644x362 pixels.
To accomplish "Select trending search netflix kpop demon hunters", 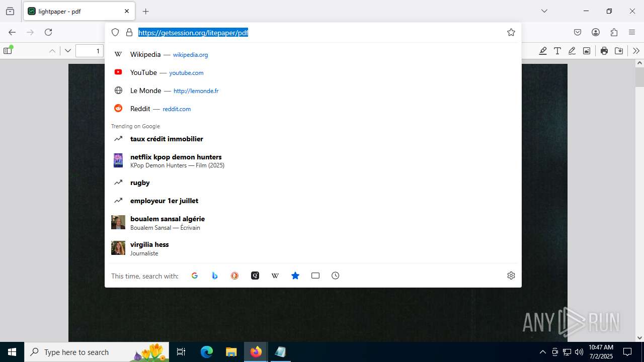I will click(313, 160).
